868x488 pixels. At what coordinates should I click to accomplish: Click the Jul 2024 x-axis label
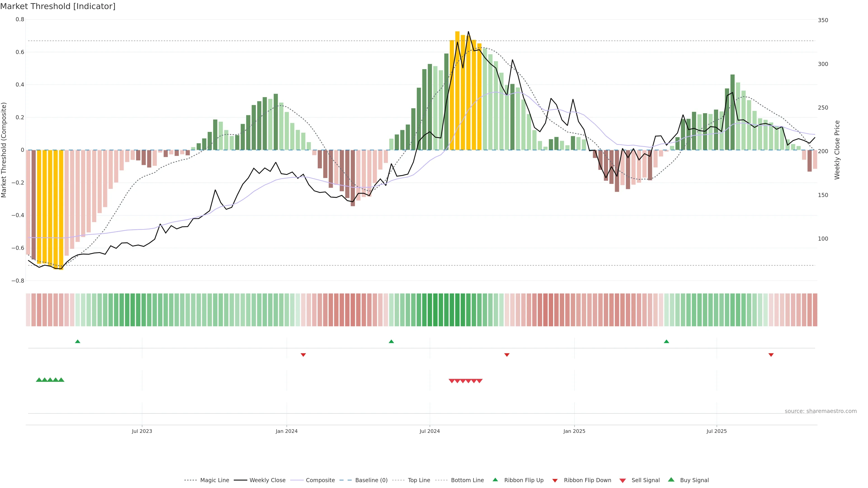click(x=430, y=431)
